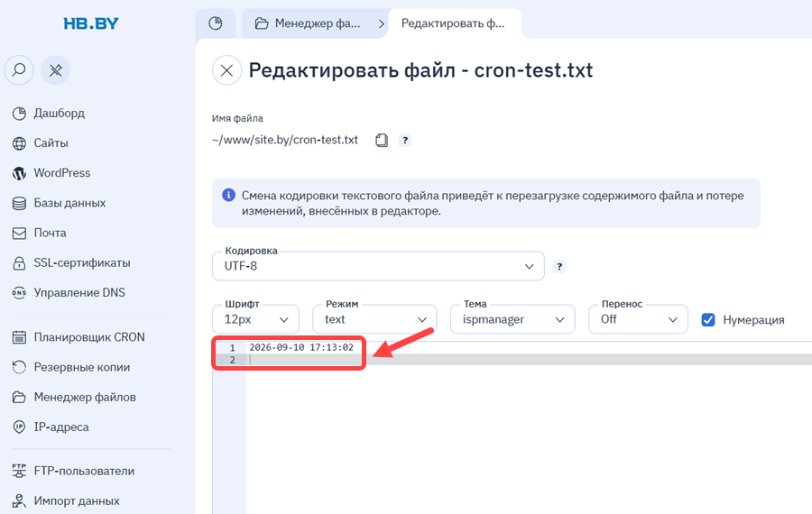Open the Перенос Off dropdown

tap(638, 319)
